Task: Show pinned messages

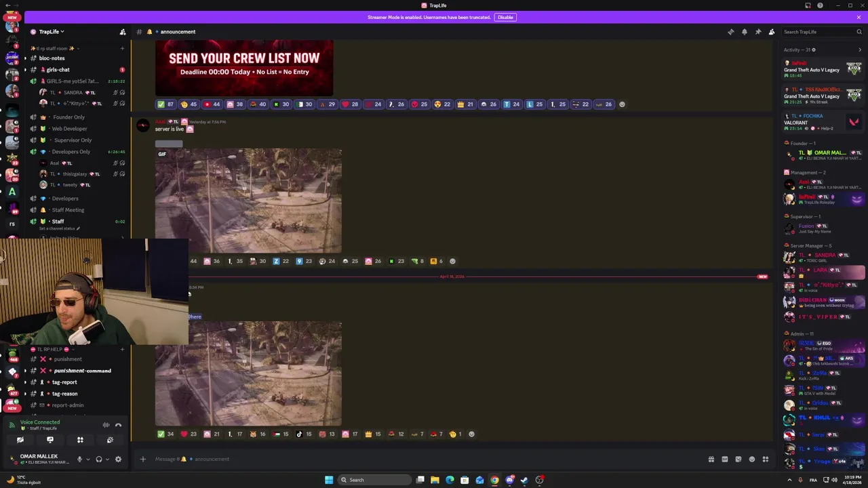Action: click(757, 32)
